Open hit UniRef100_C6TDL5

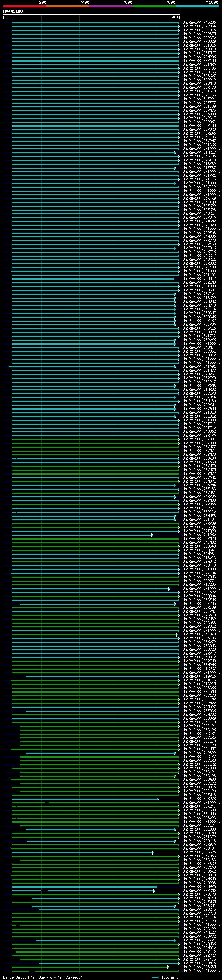point(199,45)
